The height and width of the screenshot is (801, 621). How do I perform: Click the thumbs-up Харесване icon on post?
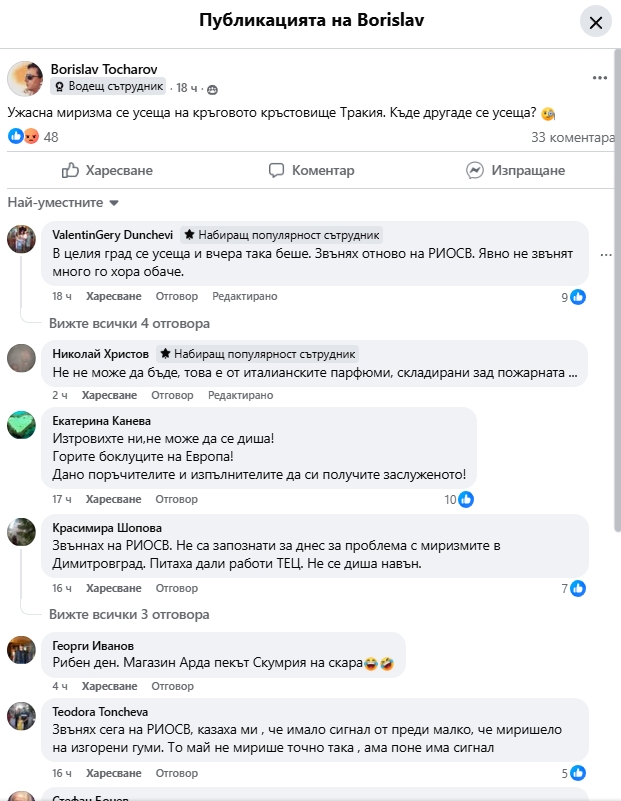click(71, 171)
